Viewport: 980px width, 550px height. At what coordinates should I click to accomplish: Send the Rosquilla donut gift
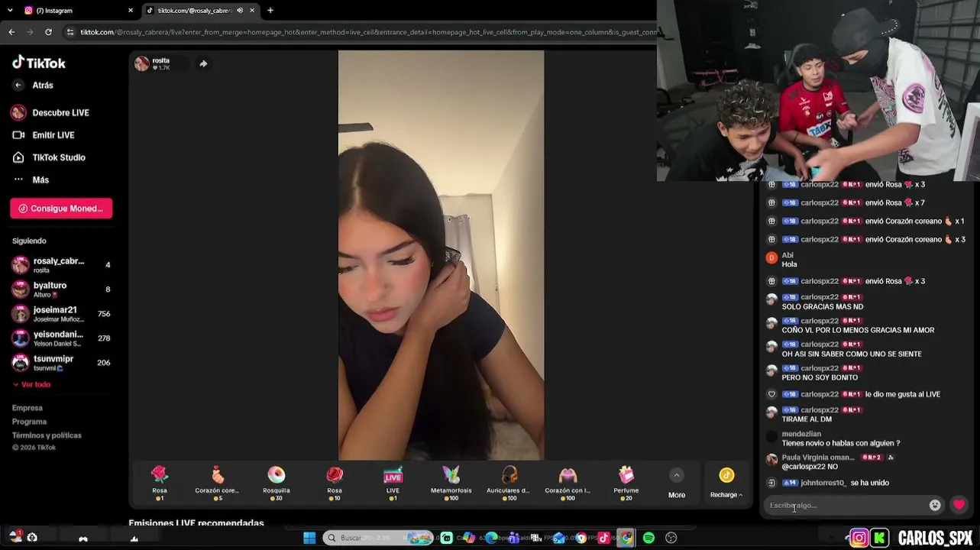[x=277, y=484]
